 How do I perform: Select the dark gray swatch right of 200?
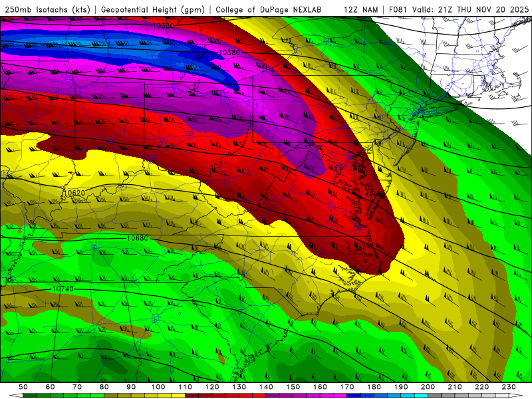click(435, 396)
